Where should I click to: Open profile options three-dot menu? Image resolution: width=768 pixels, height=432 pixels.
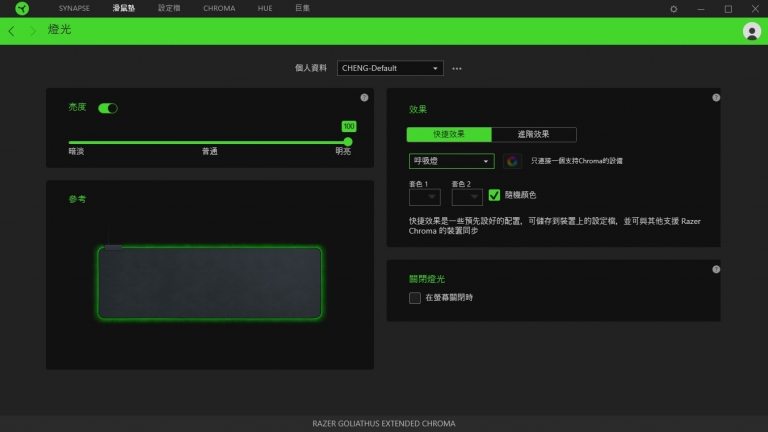click(456, 69)
